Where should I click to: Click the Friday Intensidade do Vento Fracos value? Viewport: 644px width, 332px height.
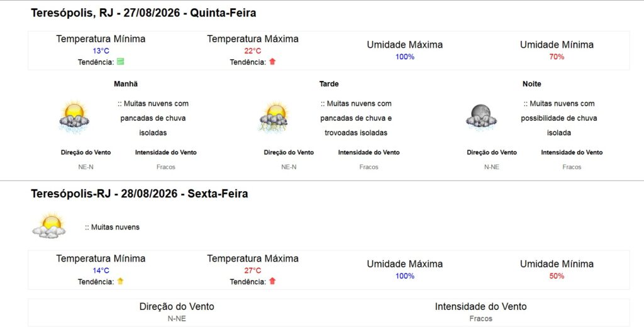coord(480,318)
